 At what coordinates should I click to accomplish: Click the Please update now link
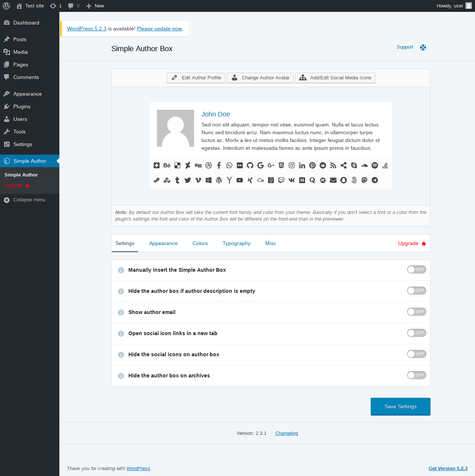159,29
